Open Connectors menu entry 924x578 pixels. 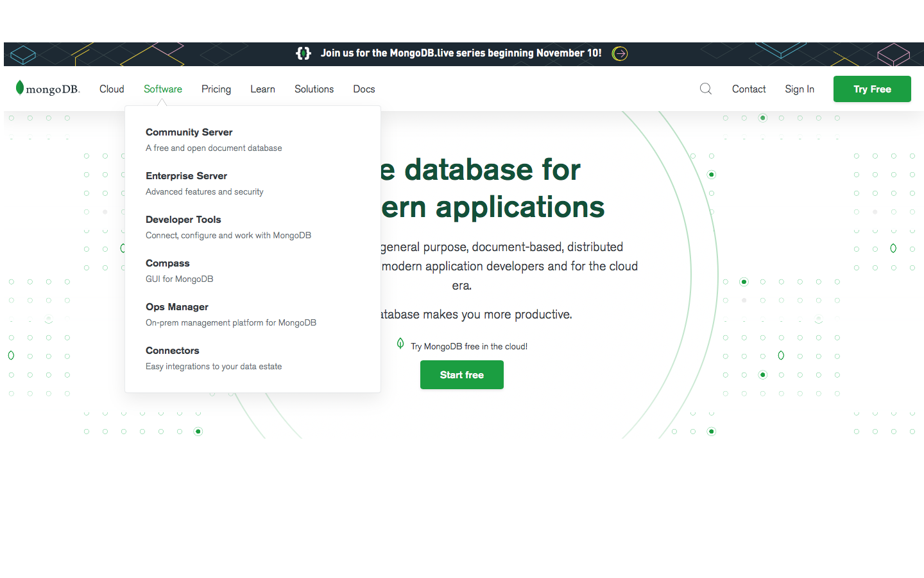173,351
